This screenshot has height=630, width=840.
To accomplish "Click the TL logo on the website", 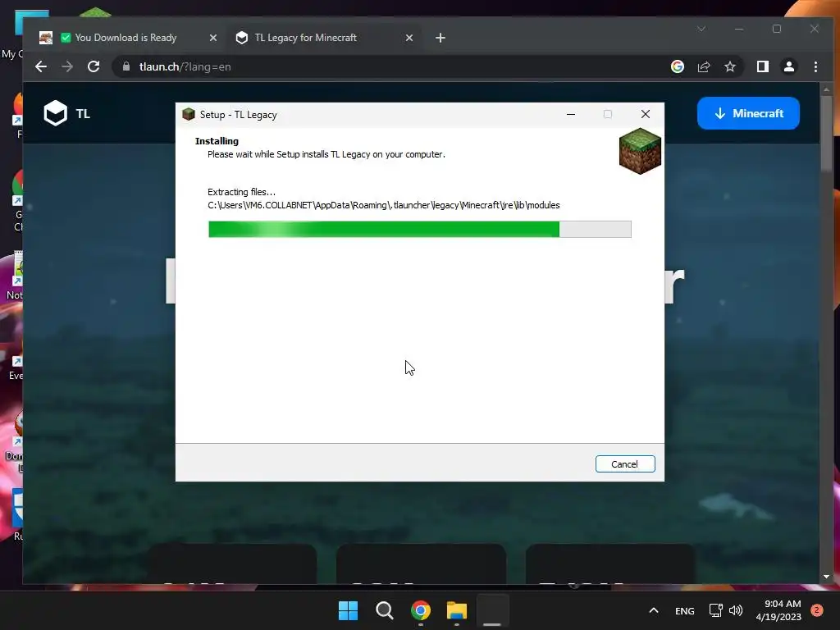I will 66,113.
